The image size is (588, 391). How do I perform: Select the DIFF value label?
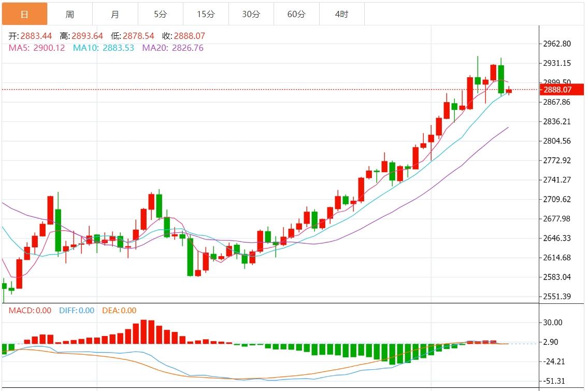pyautogui.click(x=75, y=311)
